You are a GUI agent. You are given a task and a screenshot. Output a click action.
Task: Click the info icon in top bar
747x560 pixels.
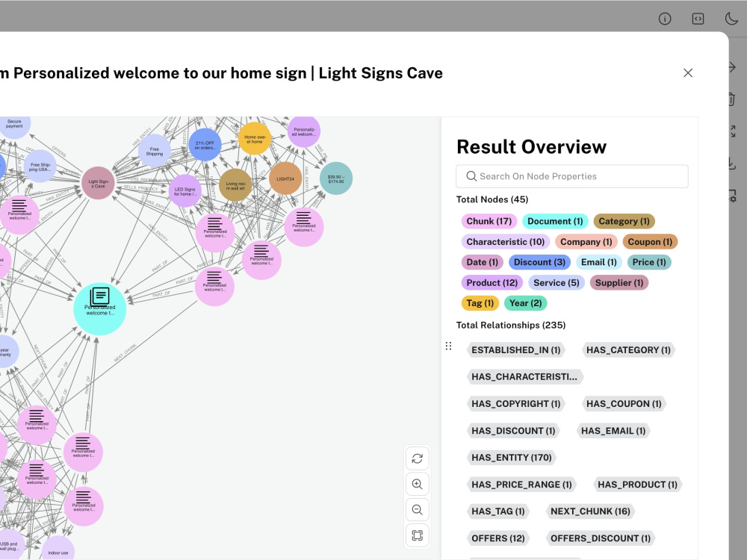point(665,19)
